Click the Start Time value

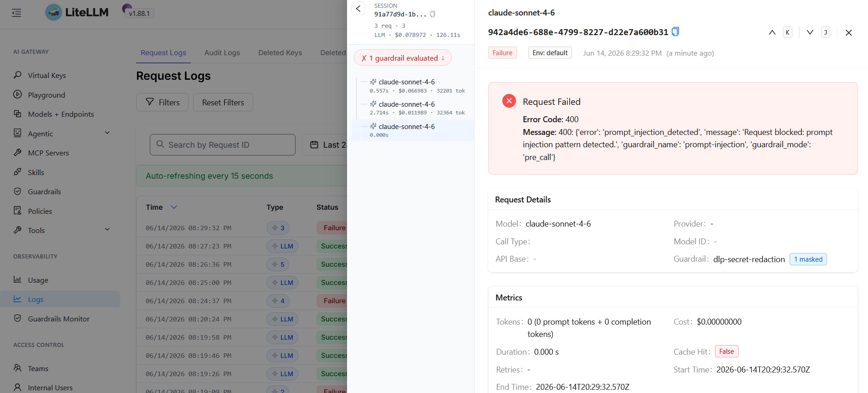click(763, 369)
